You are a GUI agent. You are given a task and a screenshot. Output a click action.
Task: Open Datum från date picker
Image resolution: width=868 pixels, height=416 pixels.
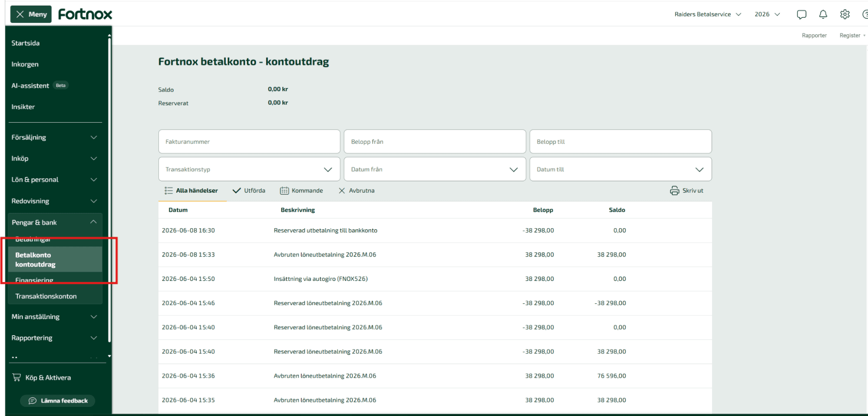click(435, 169)
